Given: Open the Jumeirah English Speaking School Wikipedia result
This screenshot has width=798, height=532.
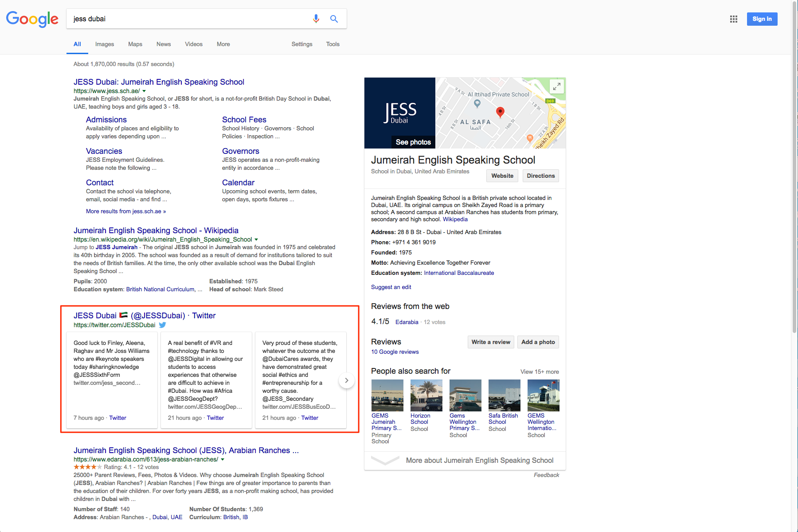Looking at the screenshot, I should 156,231.
